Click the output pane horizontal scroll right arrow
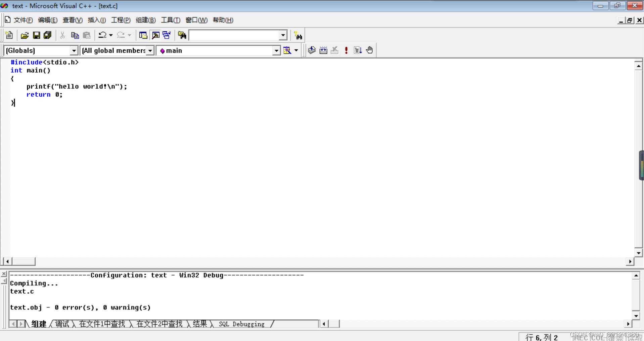 coord(628,324)
